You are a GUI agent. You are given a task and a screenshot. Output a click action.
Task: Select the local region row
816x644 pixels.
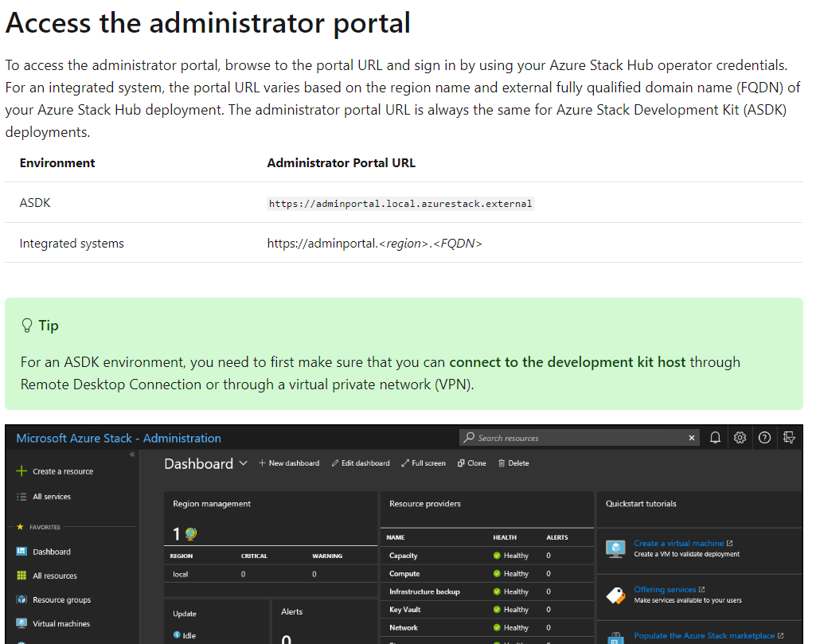pyautogui.click(x=270, y=574)
